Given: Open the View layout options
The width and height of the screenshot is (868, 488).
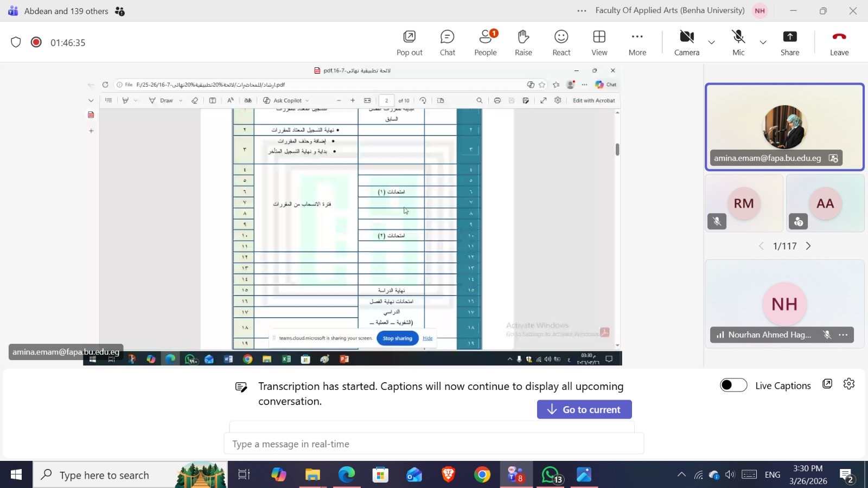Looking at the screenshot, I should (x=599, y=43).
